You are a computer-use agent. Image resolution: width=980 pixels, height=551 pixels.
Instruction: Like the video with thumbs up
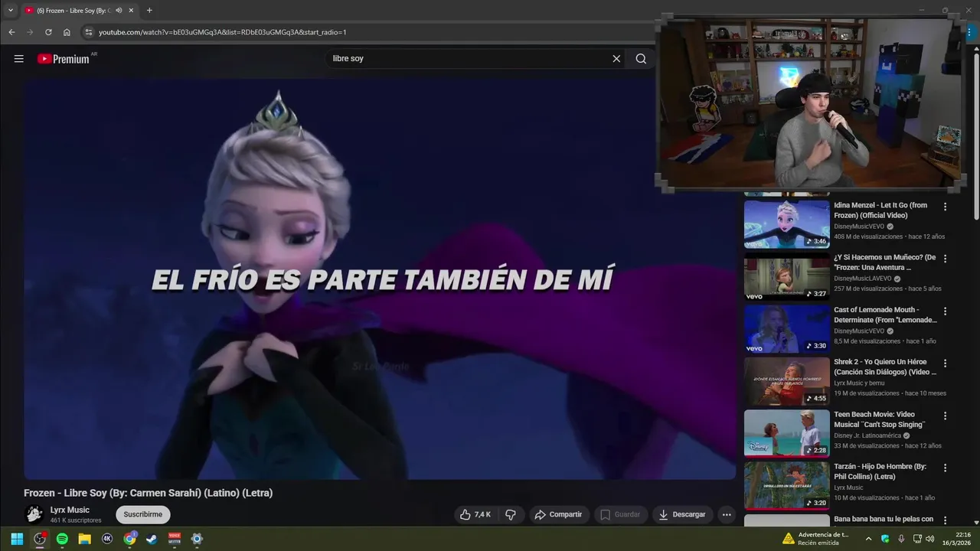(475, 514)
